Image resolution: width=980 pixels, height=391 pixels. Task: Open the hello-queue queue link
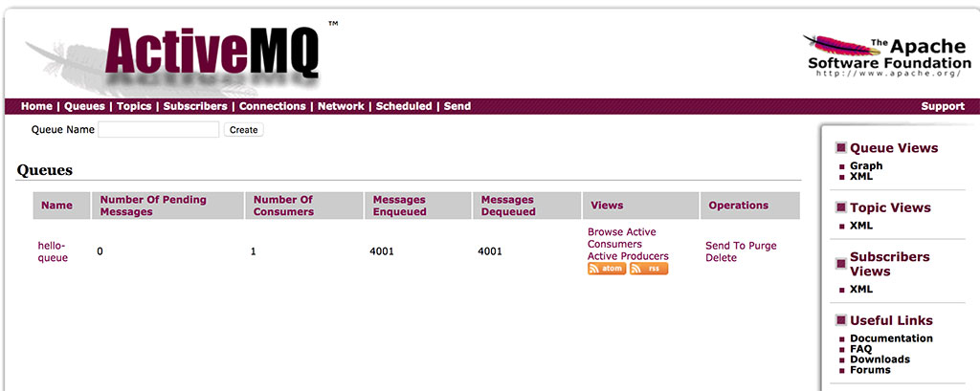pyautogui.click(x=53, y=251)
